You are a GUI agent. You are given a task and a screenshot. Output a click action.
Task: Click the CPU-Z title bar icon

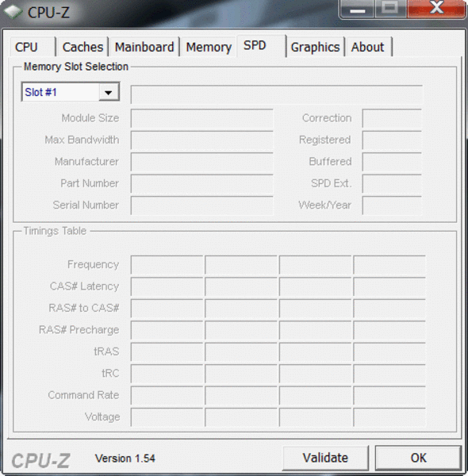pos(13,12)
